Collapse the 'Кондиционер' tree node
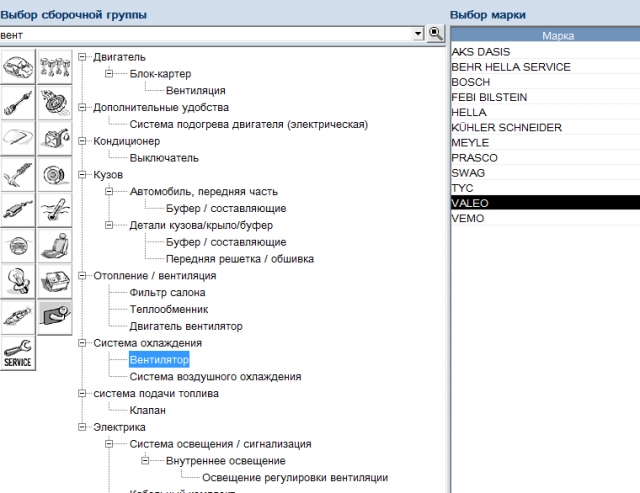640x493 pixels. tap(82, 141)
